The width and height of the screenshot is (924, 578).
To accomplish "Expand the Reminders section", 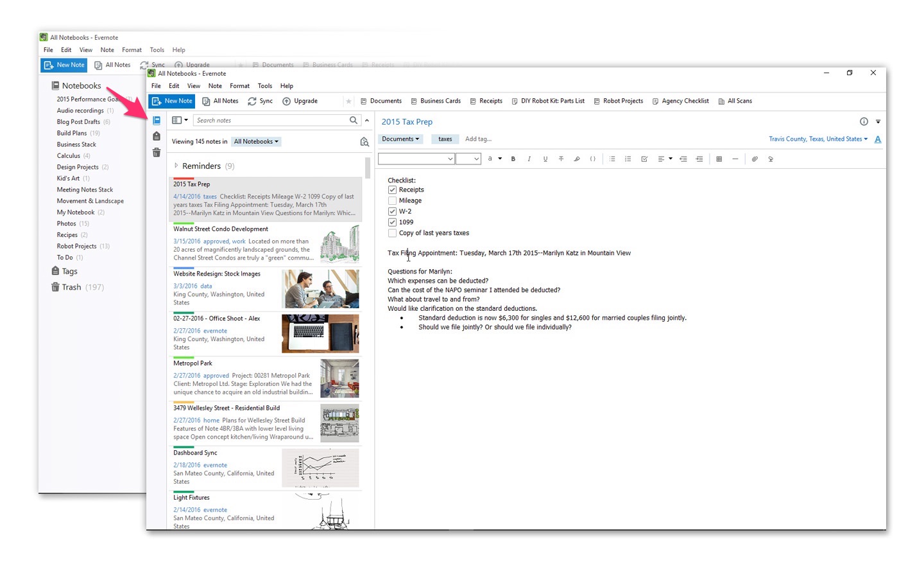I will [176, 166].
